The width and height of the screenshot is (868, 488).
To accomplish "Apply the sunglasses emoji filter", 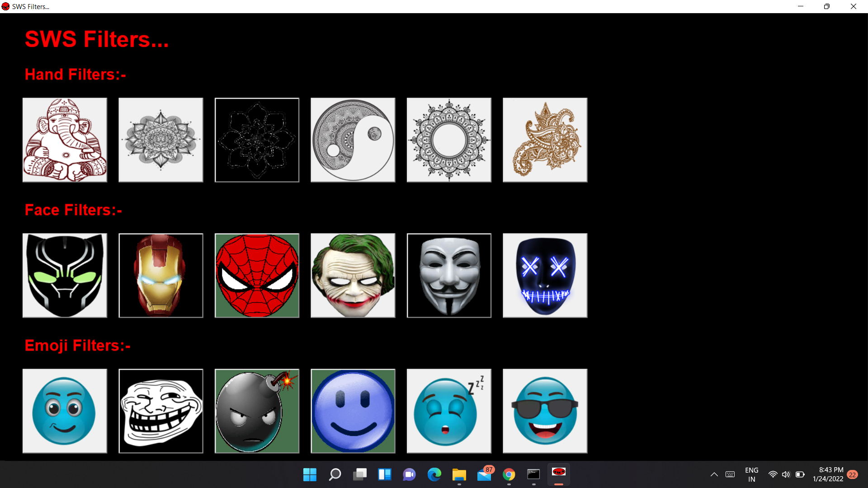I will [x=545, y=411].
